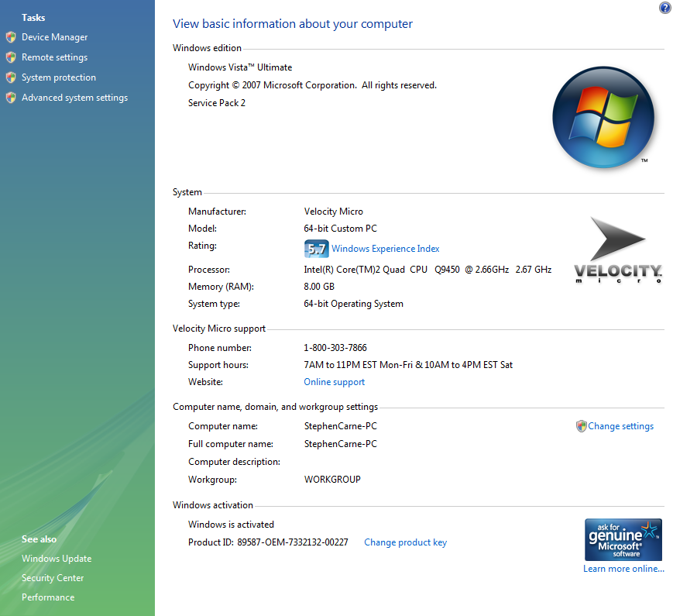Image resolution: width=673 pixels, height=616 pixels.
Task: Click the 64-bit Operating System text
Action: coord(354,304)
